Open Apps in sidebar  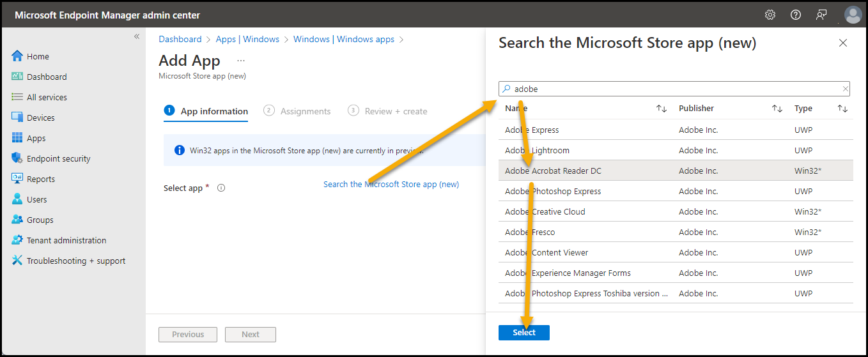[36, 138]
